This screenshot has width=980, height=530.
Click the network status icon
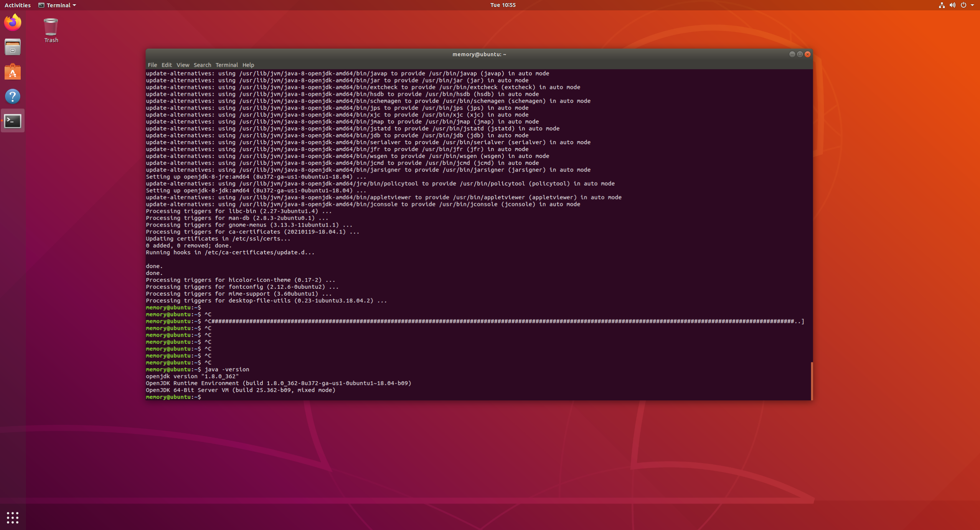941,5
